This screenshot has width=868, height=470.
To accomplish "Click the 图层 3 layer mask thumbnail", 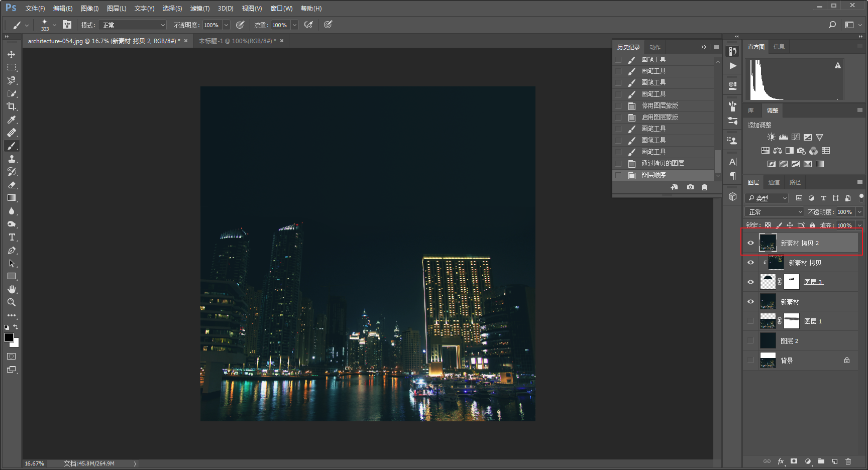I will 792,282.
